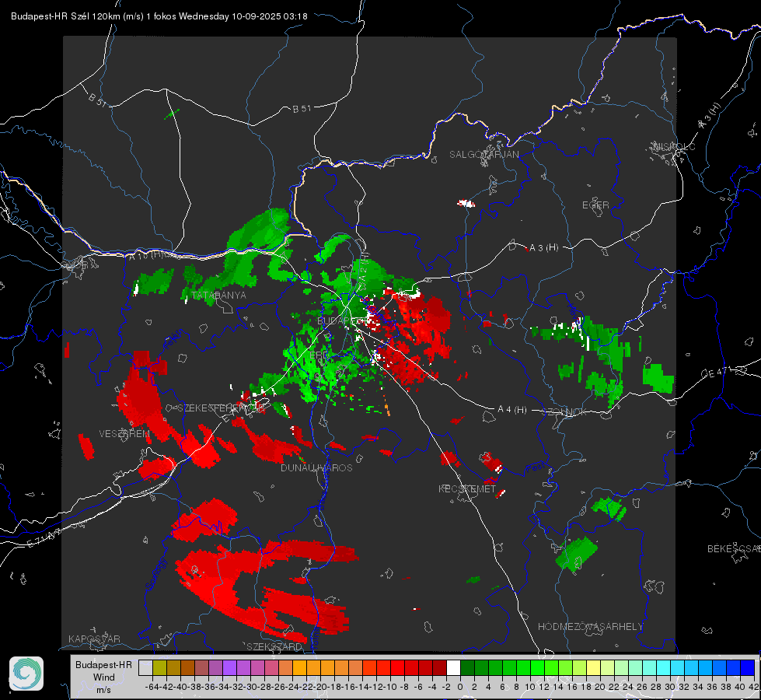Pick the pale yellow swatch above label 18
The width and height of the screenshot is (761, 700).
coord(593,667)
